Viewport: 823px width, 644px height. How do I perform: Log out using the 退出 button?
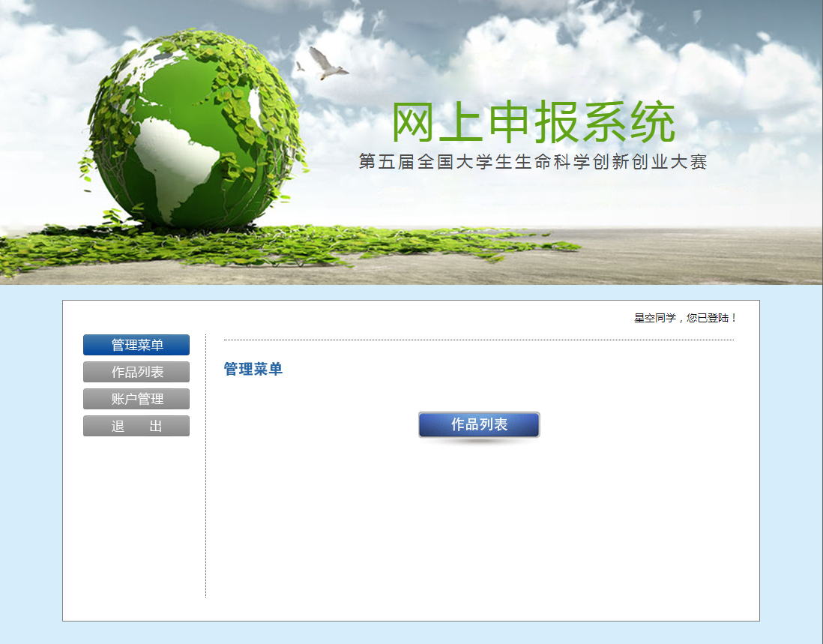(x=136, y=426)
